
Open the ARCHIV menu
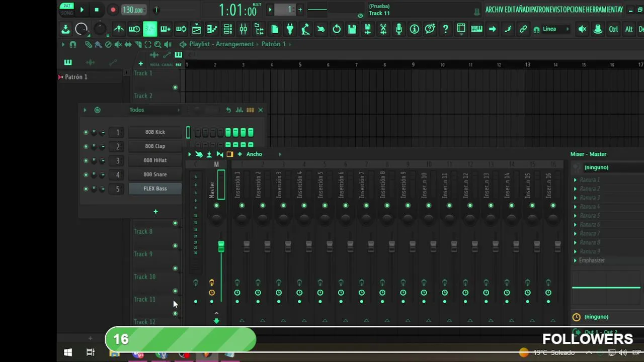[x=495, y=10]
